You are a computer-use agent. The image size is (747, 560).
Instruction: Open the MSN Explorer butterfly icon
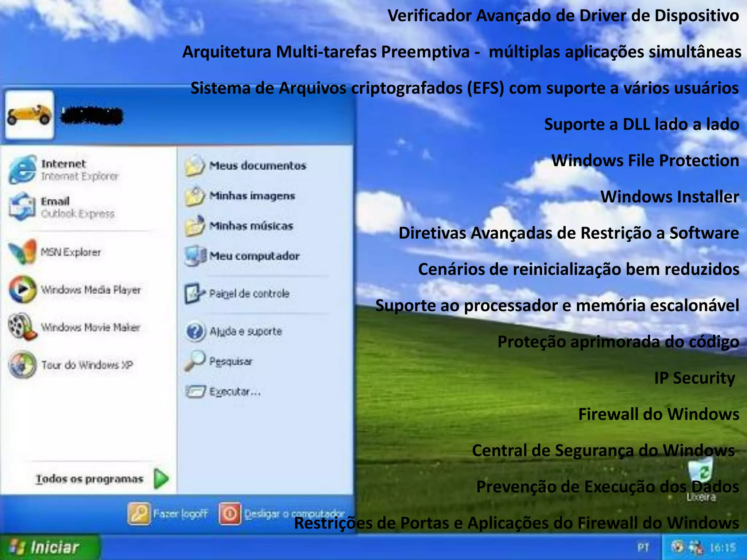[x=23, y=252]
